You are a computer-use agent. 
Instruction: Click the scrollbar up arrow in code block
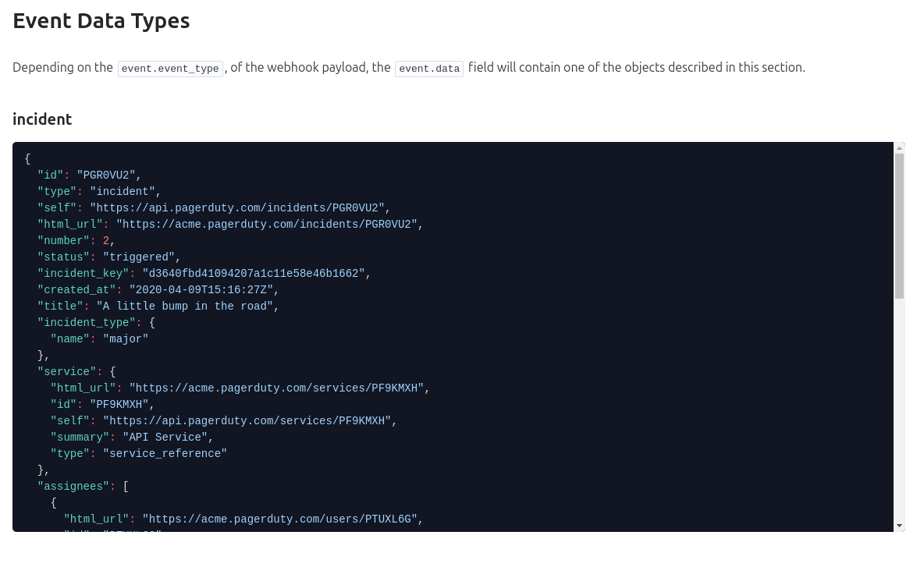click(x=900, y=147)
